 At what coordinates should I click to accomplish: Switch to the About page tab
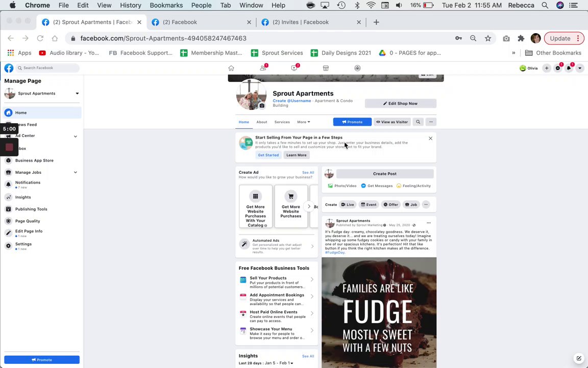(262, 122)
